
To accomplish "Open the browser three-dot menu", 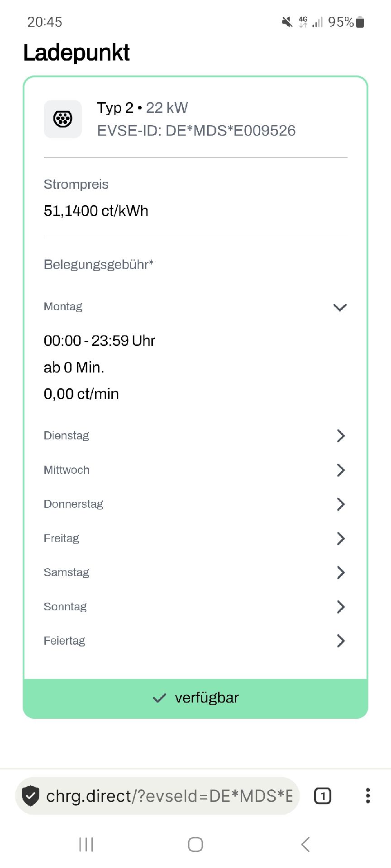I will tap(368, 796).
